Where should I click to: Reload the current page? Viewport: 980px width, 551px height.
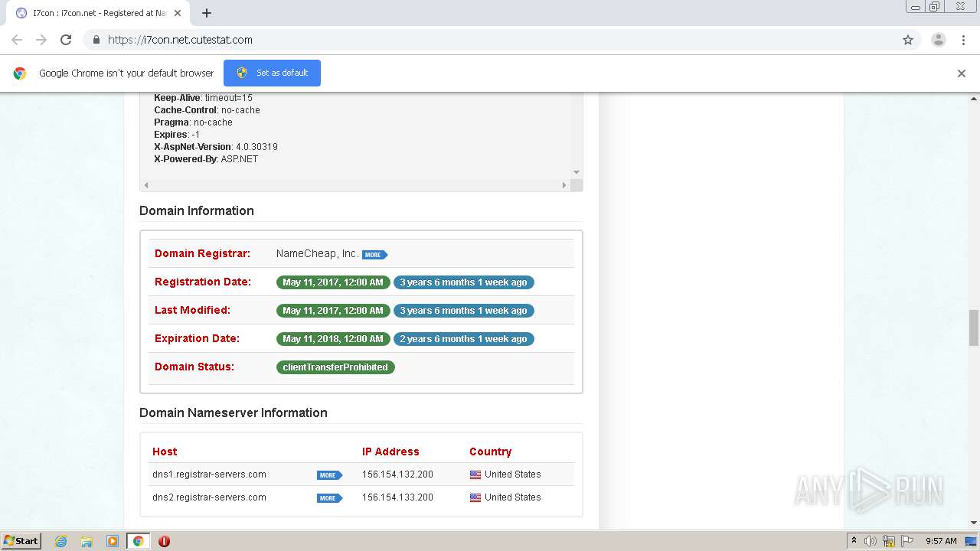click(66, 40)
